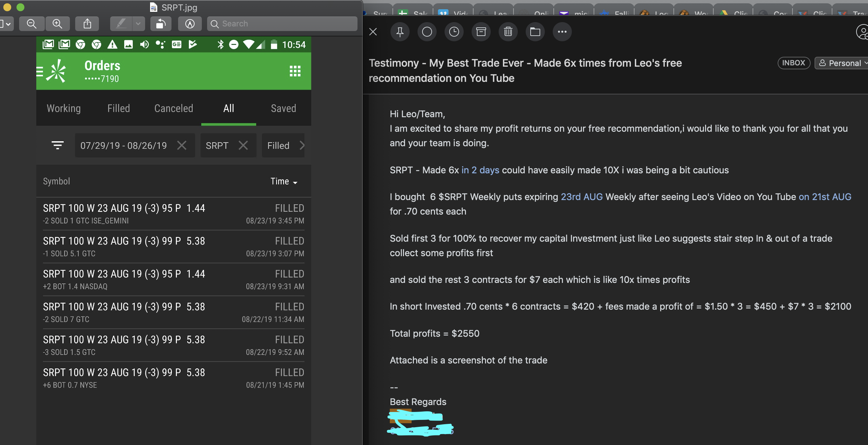
Task: Click the INBOX label badge
Action: (x=793, y=63)
